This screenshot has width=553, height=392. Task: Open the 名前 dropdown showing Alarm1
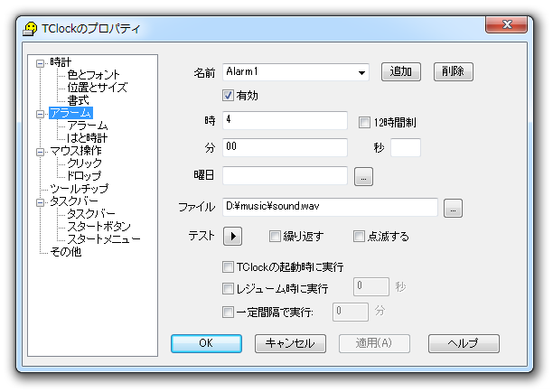coord(361,73)
